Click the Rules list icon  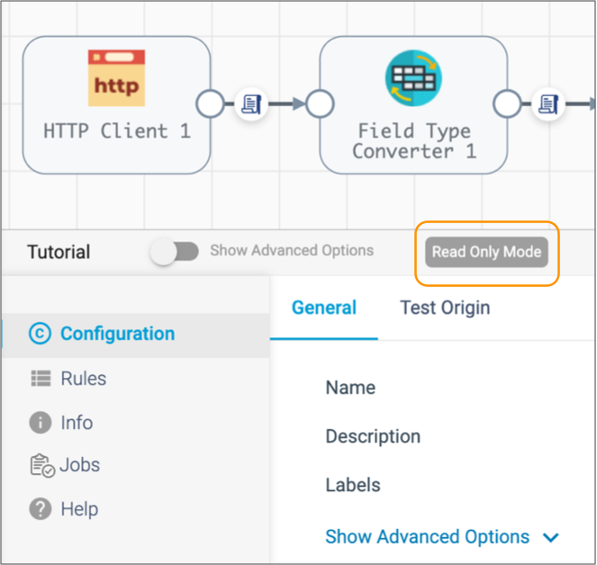40,378
